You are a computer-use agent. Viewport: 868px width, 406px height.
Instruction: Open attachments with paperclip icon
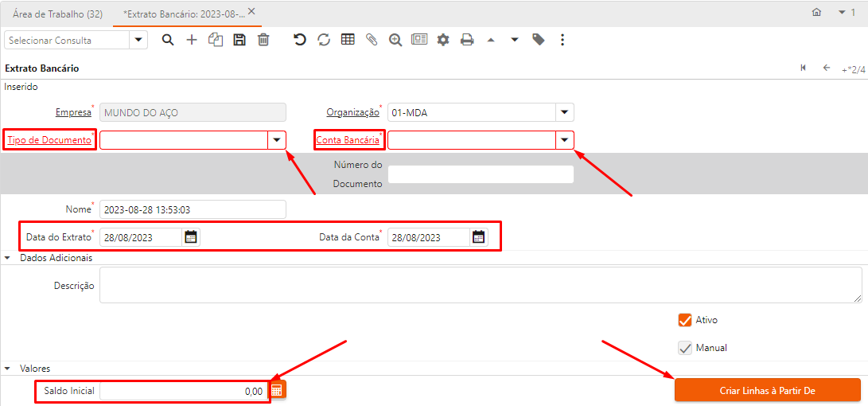coord(372,40)
